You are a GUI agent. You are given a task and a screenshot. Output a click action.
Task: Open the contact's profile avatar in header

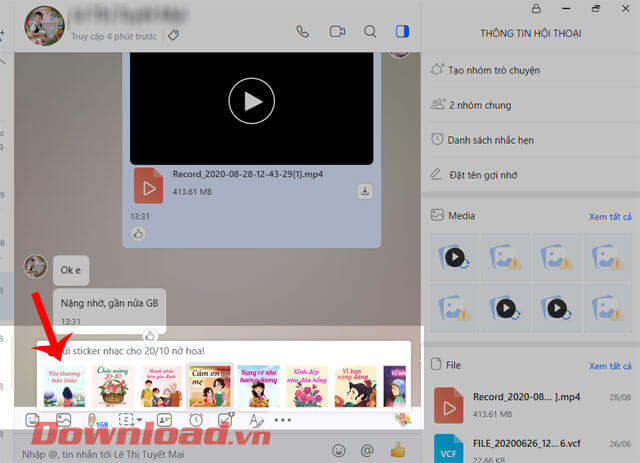pyautogui.click(x=44, y=25)
